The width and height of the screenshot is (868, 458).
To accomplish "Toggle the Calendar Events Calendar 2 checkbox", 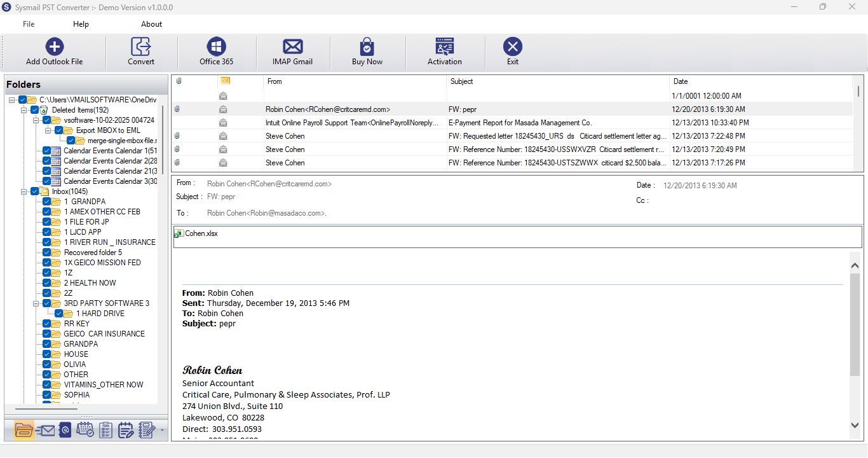I will pos(46,161).
